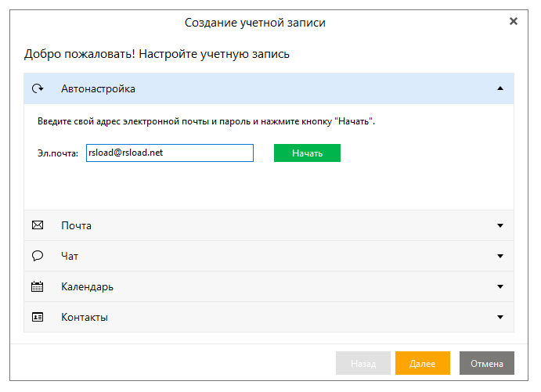Click the speech bubble icon beside Чат
The image size is (541, 392).
tap(37, 256)
